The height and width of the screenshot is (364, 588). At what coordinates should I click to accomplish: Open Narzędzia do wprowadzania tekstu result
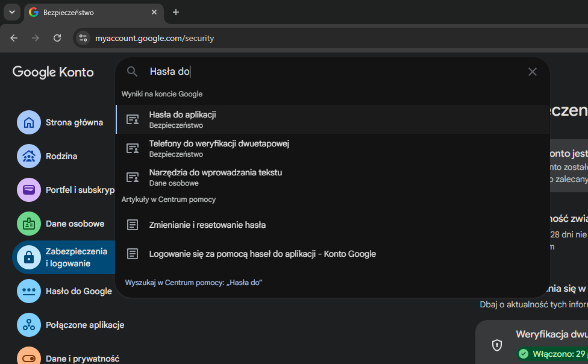coord(333,177)
